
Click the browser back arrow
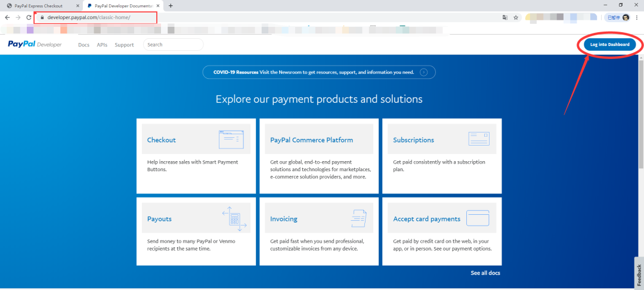click(x=7, y=18)
